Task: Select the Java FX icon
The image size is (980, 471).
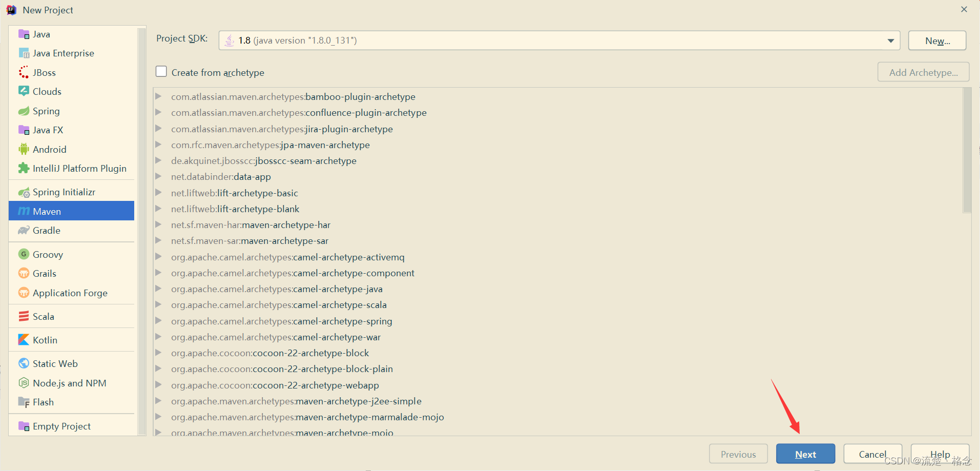Action: click(x=24, y=130)
